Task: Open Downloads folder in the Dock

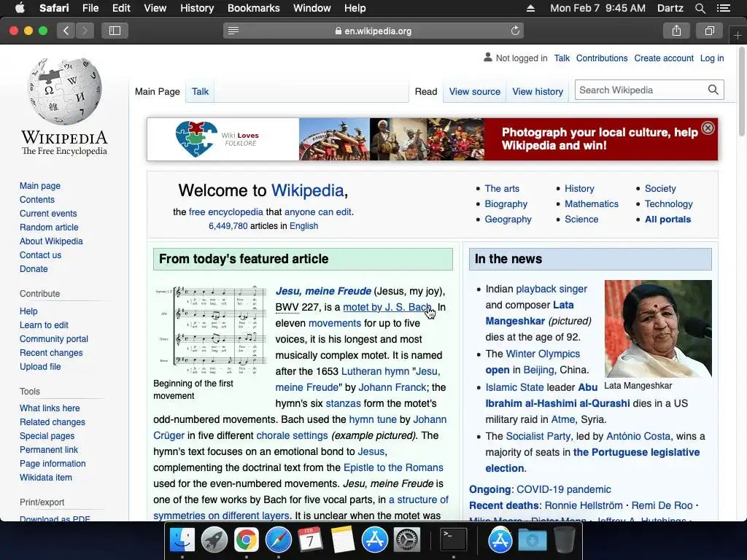Action: pyautogui.click(x=532, y=540)
